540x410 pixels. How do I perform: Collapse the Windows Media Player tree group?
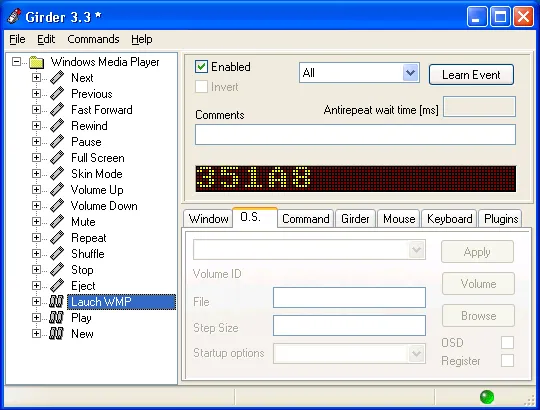click(x=16, y=62)
